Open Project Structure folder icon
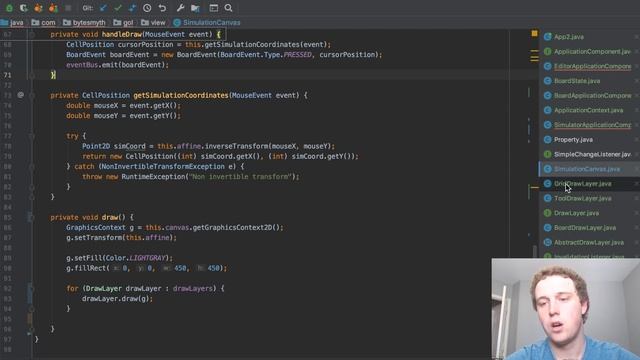Screen dimensions: 640x360 tap(195, 8)
